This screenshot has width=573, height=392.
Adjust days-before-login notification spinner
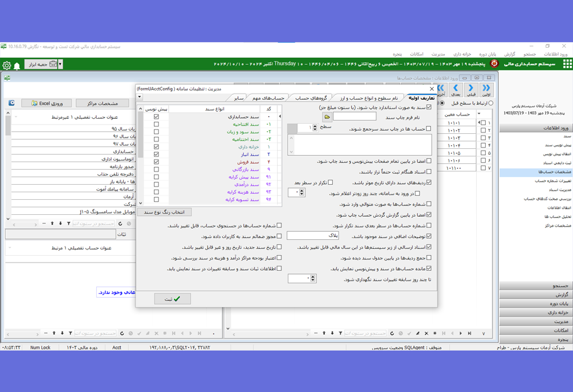302,192
